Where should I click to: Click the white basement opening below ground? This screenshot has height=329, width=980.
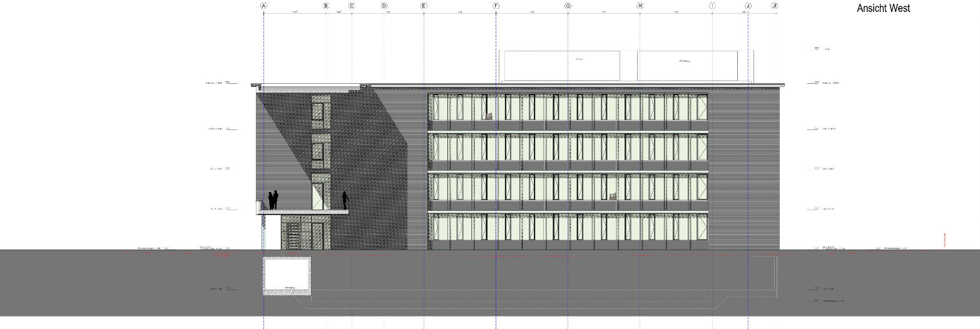pos(287,275)
